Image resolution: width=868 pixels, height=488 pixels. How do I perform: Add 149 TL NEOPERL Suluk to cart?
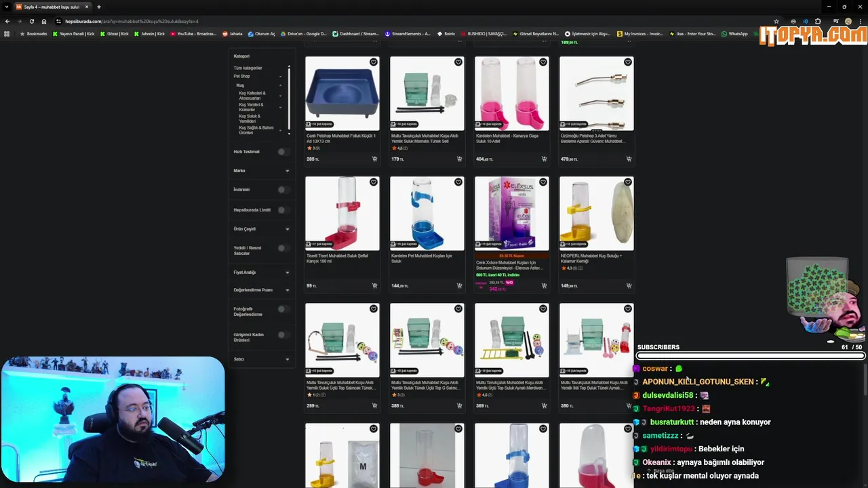629,285
